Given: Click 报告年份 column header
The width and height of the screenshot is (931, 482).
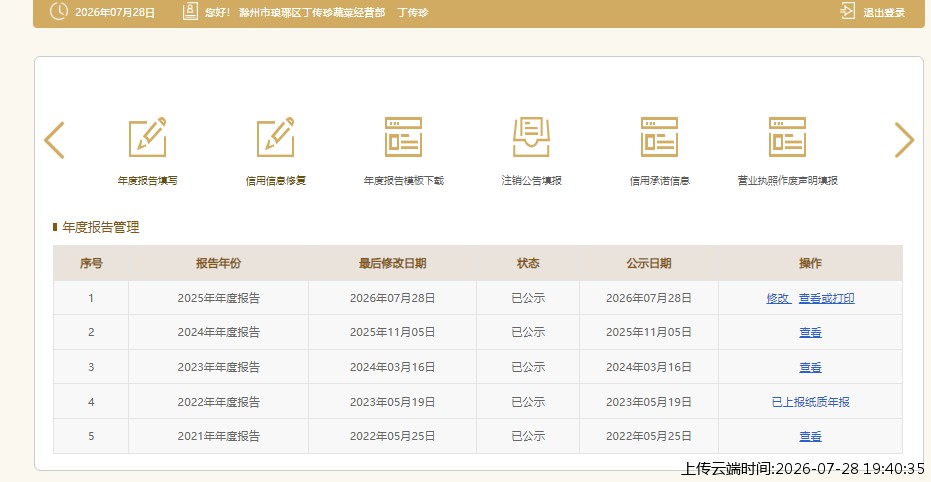Looking at the screenshot, I should coord(218,264).
